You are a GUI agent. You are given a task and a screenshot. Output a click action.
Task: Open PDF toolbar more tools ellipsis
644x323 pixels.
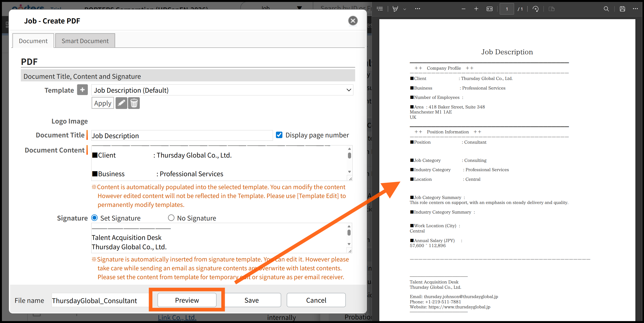418,9
